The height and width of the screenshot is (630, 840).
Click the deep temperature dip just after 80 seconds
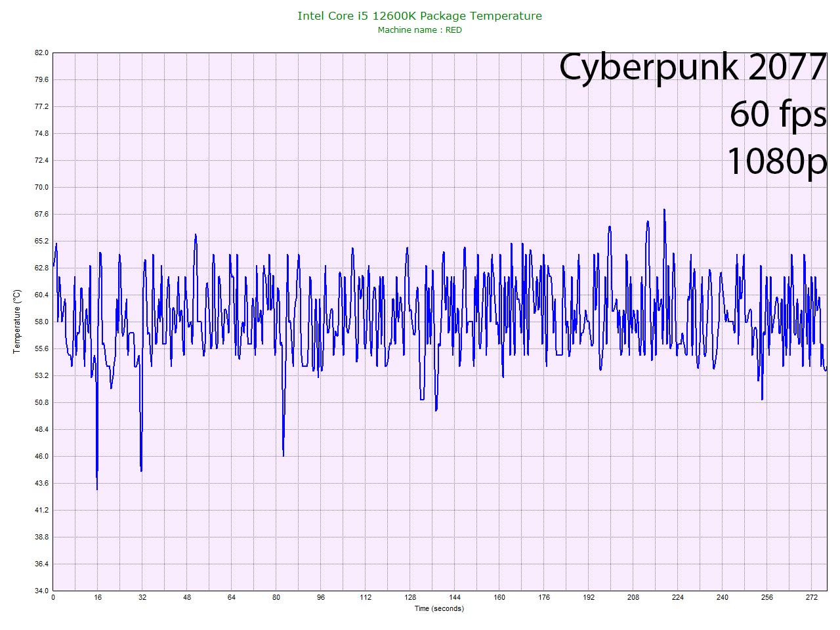(x=283, y=455)
